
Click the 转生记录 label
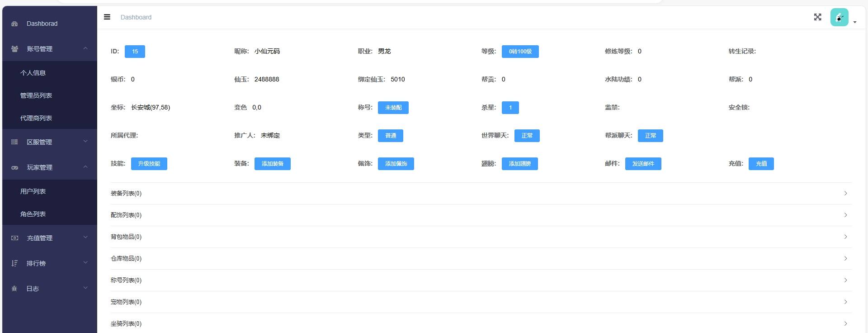(742, 52)
